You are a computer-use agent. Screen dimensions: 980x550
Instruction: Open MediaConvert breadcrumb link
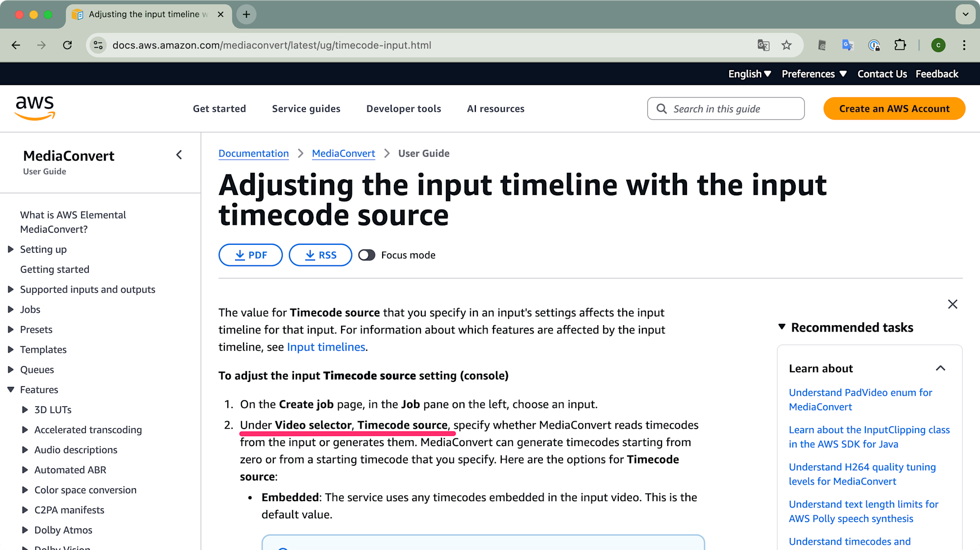click(x=343, y=153)
